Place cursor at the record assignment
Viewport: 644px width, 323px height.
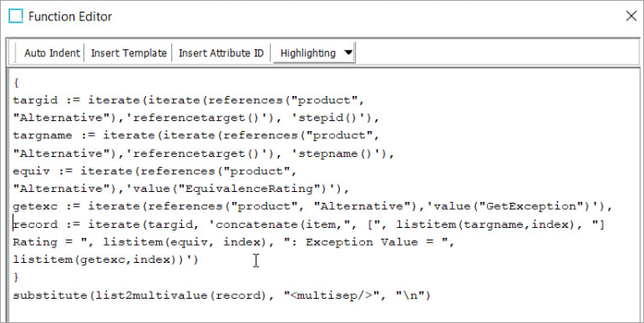pyautogui.click(x=35, y=225)
